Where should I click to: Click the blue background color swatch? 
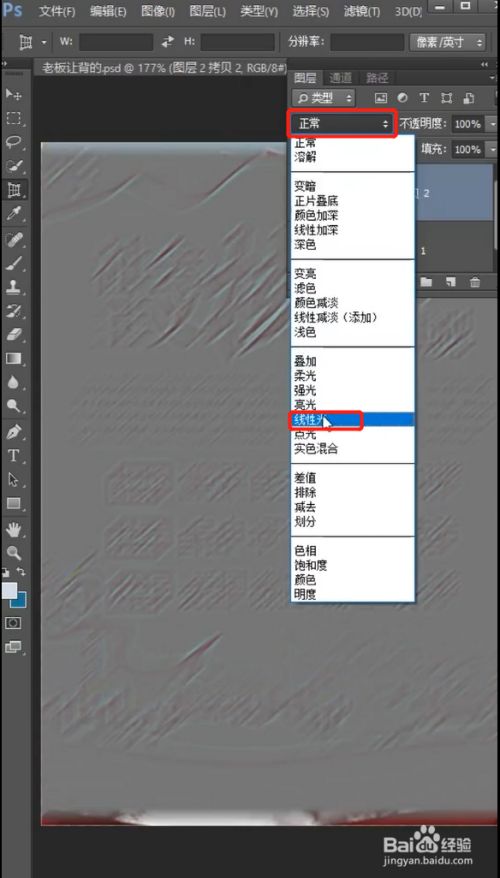[20, 601]
